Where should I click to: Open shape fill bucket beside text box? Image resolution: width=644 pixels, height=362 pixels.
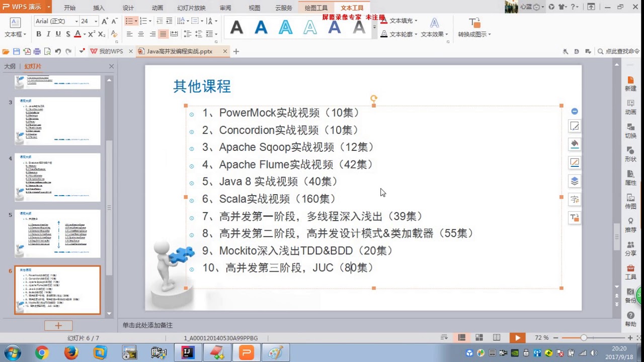tap(575, 144)
